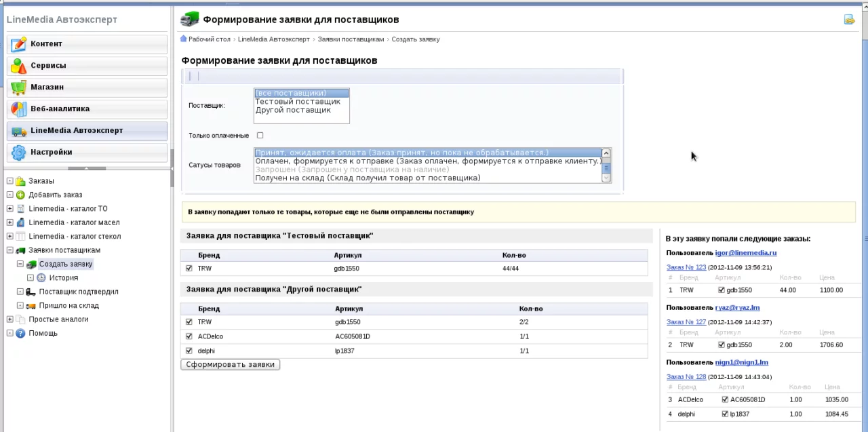
Task: Open the Заказ № 123 link
Action: [x=686, y=267]
